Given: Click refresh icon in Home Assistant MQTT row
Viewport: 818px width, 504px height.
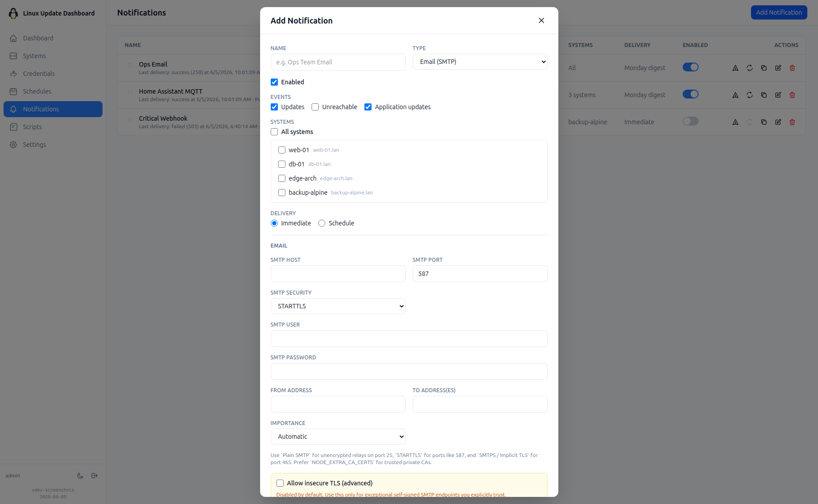Looking at the screenshot, I should tap(750, 95).
